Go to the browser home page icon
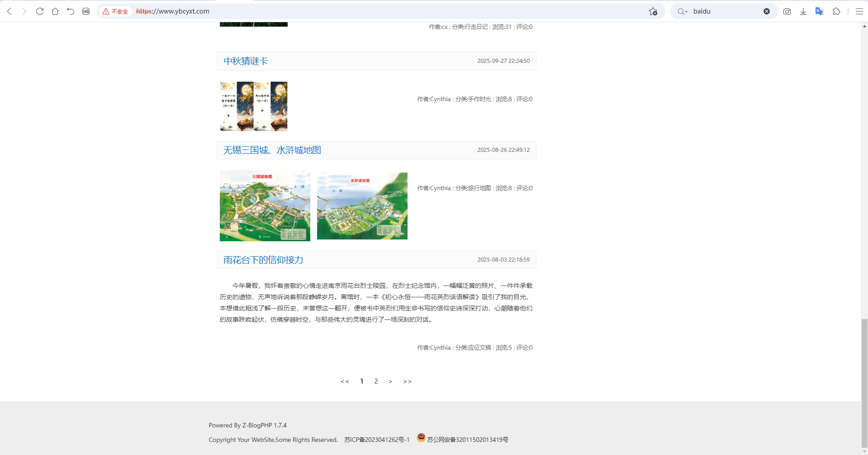868x455 pixels. click(55, 11)
